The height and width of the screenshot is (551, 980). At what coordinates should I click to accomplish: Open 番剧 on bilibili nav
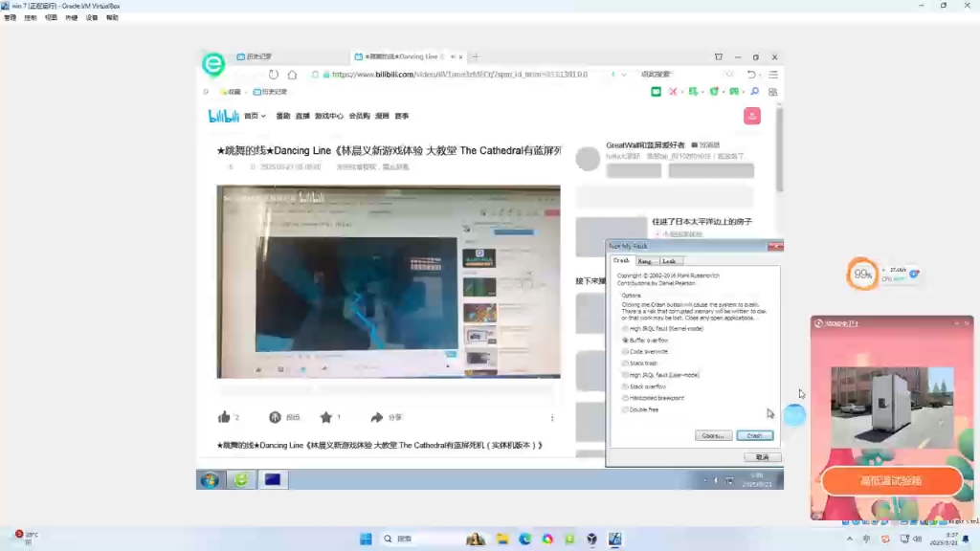[283, 116]
